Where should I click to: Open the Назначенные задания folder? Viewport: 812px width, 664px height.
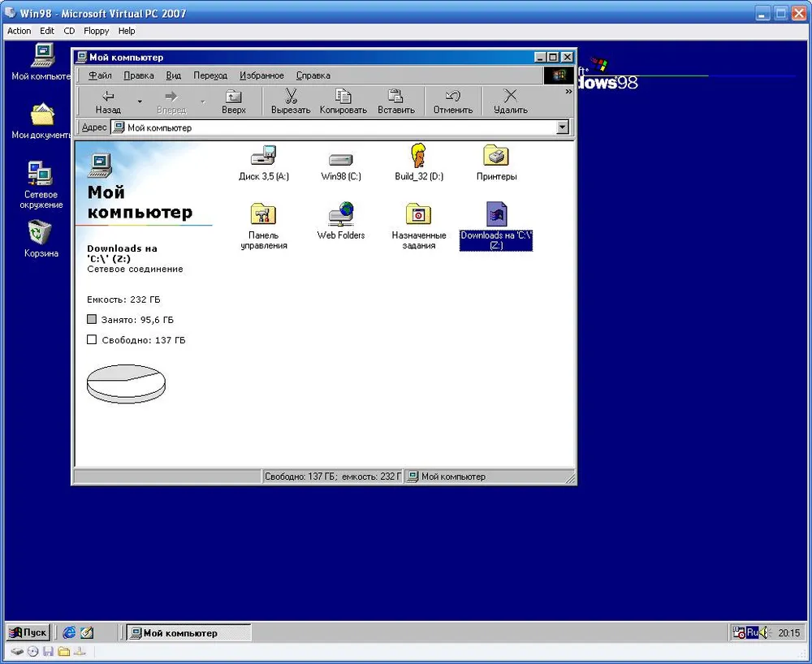[418, 214]
